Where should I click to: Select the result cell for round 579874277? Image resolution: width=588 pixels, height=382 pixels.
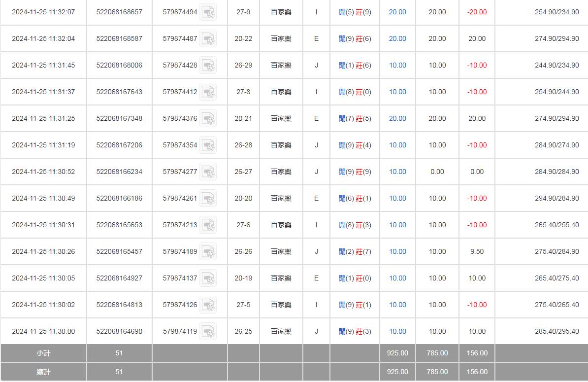tap(355, 172)
